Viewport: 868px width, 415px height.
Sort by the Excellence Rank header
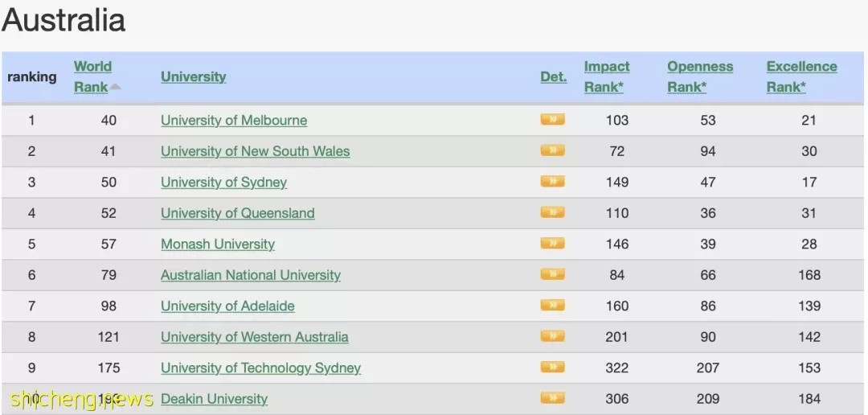[801, 76]
